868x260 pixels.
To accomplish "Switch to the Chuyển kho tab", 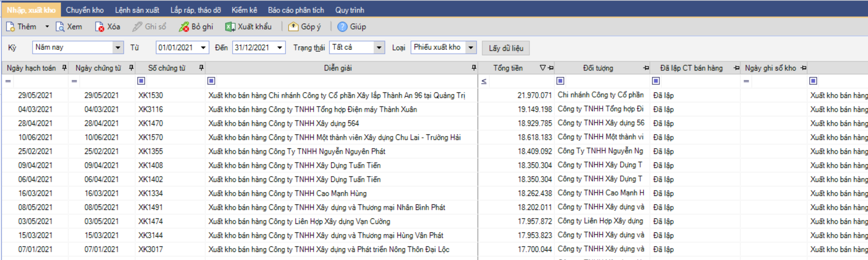I will point(85,10).
